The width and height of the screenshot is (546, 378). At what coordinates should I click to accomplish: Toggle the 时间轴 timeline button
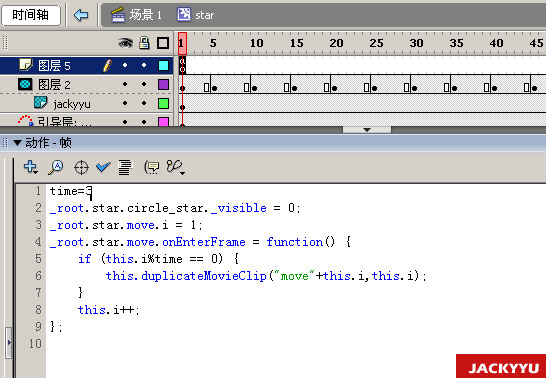[31, 15]
